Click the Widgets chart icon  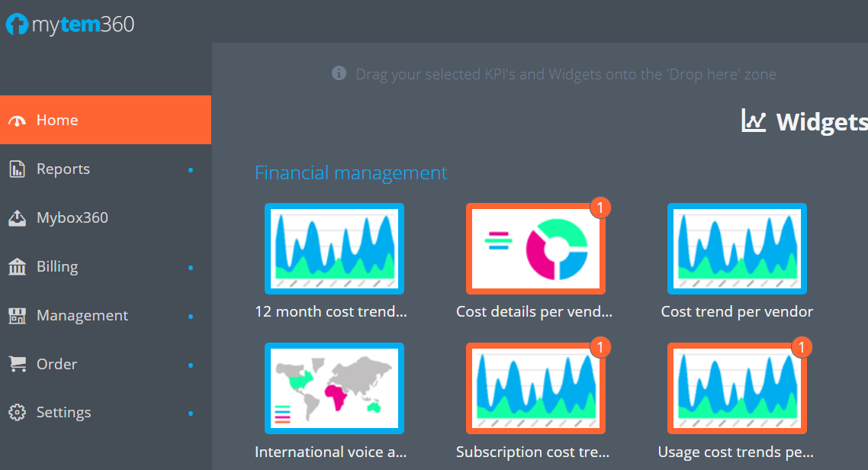(754, 121)
